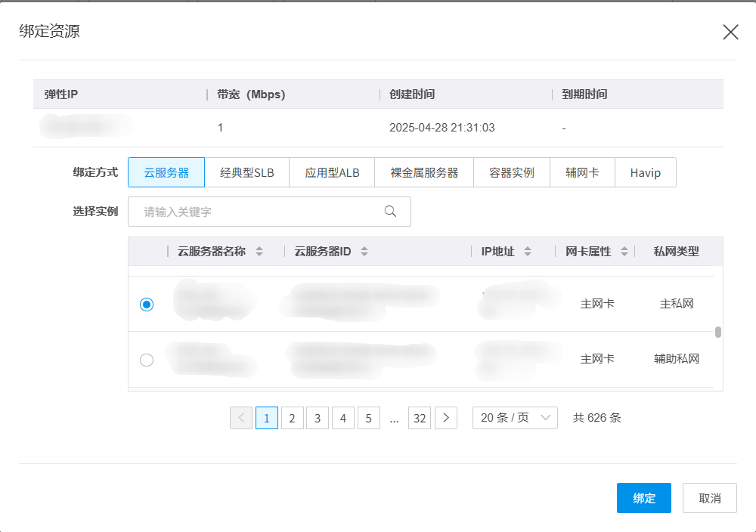Go to next page arrow
756x532 pixels.
tap(446, 418)
